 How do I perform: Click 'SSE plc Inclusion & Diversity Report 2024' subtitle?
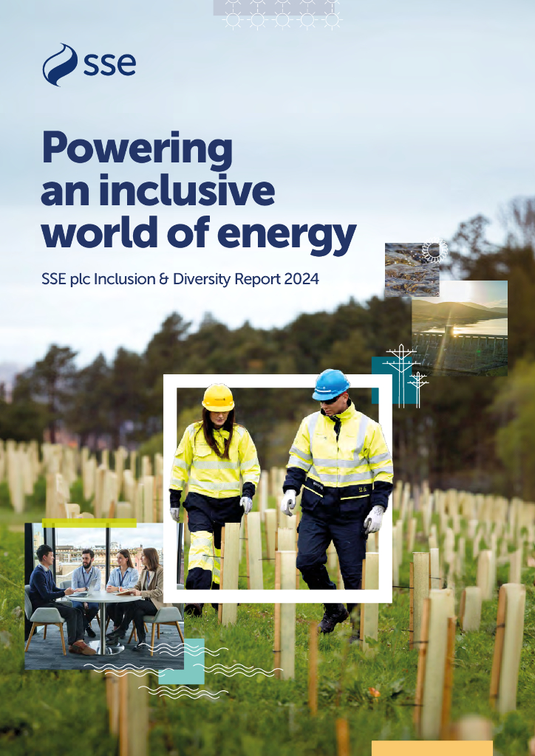pos(180,278)
